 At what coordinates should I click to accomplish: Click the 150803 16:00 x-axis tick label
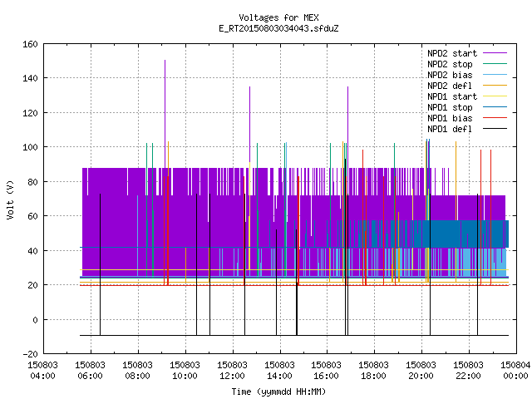tap(326, 371)
